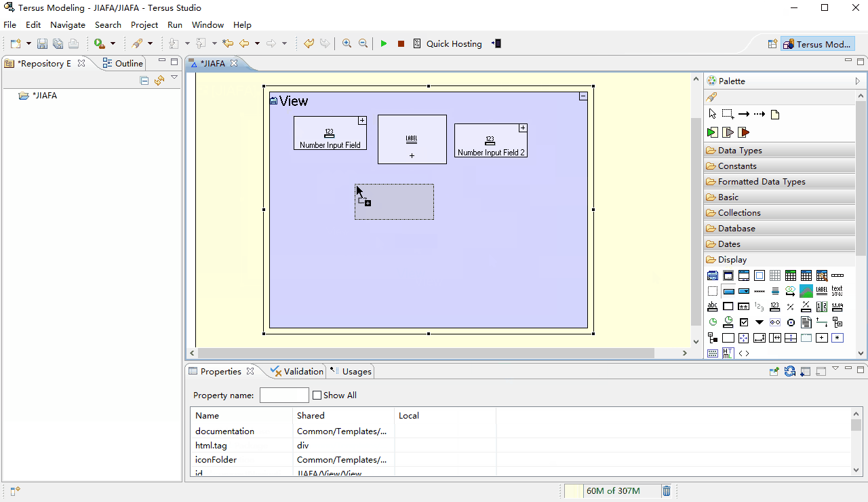This screenshot has height=502, width=868.
Task: Open the Navigate menu
Action: tap(68, 24)
